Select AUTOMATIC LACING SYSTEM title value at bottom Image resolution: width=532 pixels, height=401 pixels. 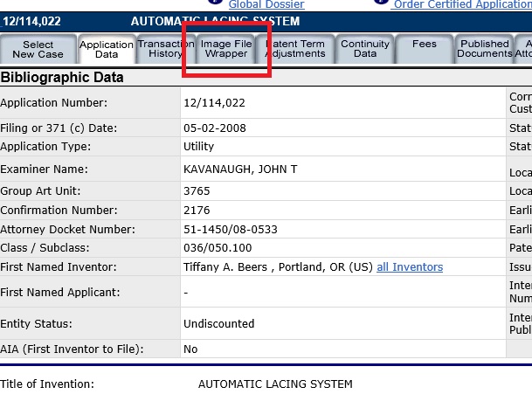click(x=275, y=384)
